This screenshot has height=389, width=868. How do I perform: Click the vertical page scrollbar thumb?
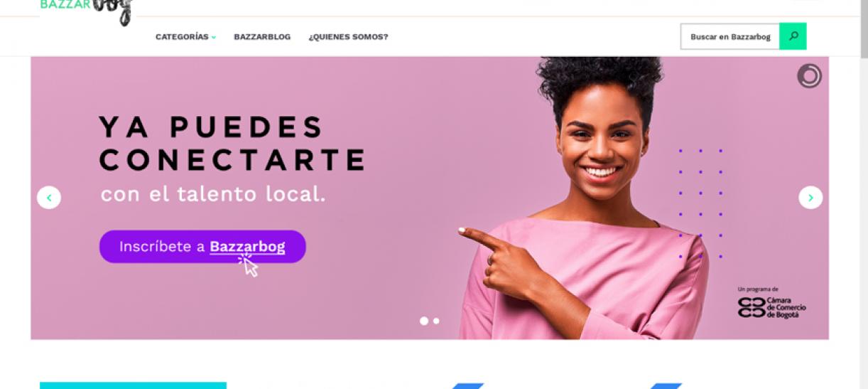click(x=864, y=28)
